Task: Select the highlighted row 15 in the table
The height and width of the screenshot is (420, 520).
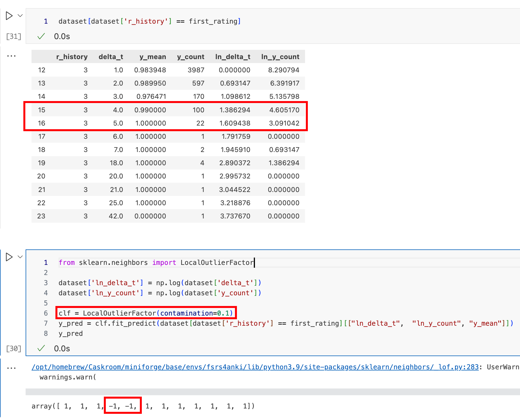Action: 165,110
